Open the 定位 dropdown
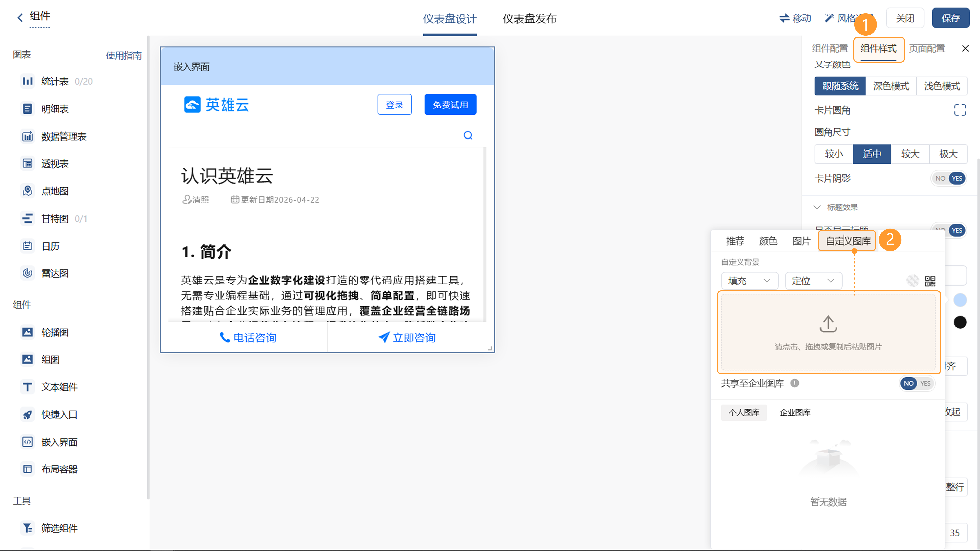 814,281
